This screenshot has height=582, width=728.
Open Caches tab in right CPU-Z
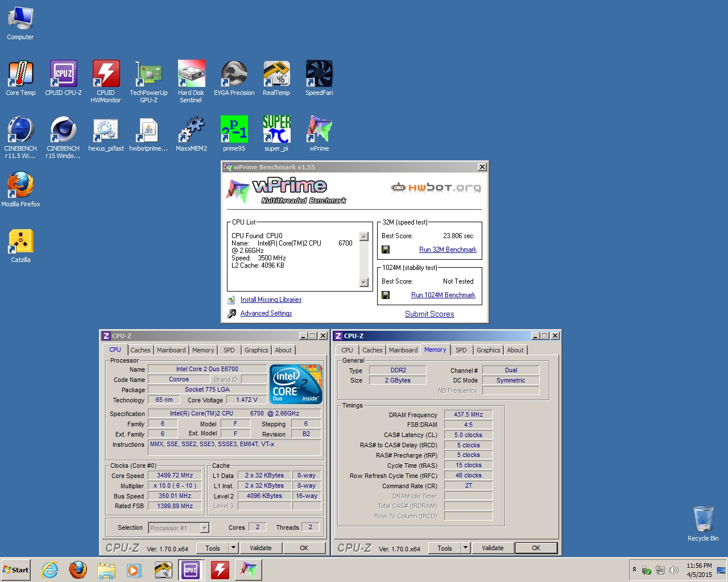tap(373, 350)
